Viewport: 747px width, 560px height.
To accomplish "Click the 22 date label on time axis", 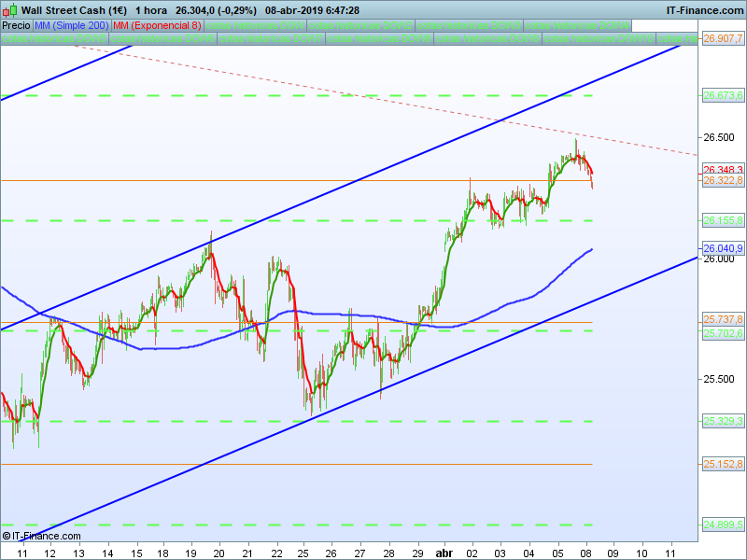I will pyautogui.click(x=276, y=553).
